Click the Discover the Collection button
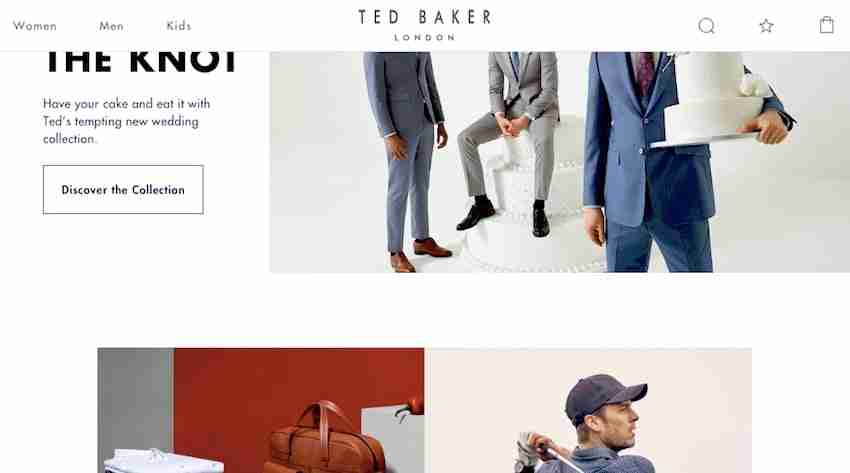The image size is (850, 473). point(123,190)
